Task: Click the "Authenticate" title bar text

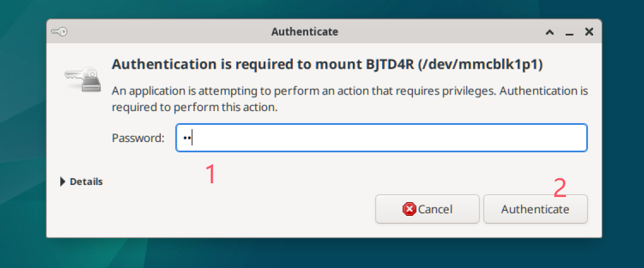Action: 305,31
